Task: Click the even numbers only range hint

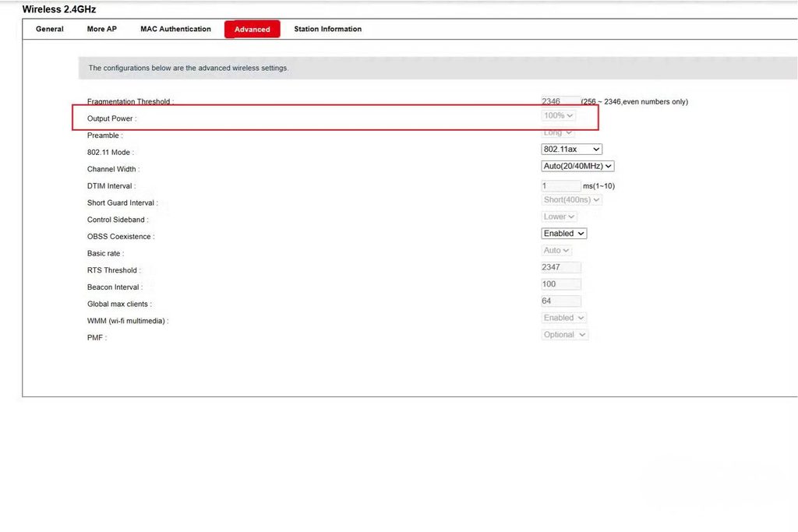Action: [x=634, y=102]
